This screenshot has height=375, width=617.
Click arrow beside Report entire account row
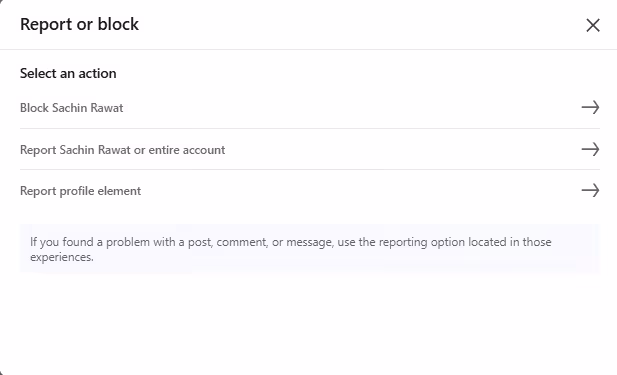(x=590, y=150)
